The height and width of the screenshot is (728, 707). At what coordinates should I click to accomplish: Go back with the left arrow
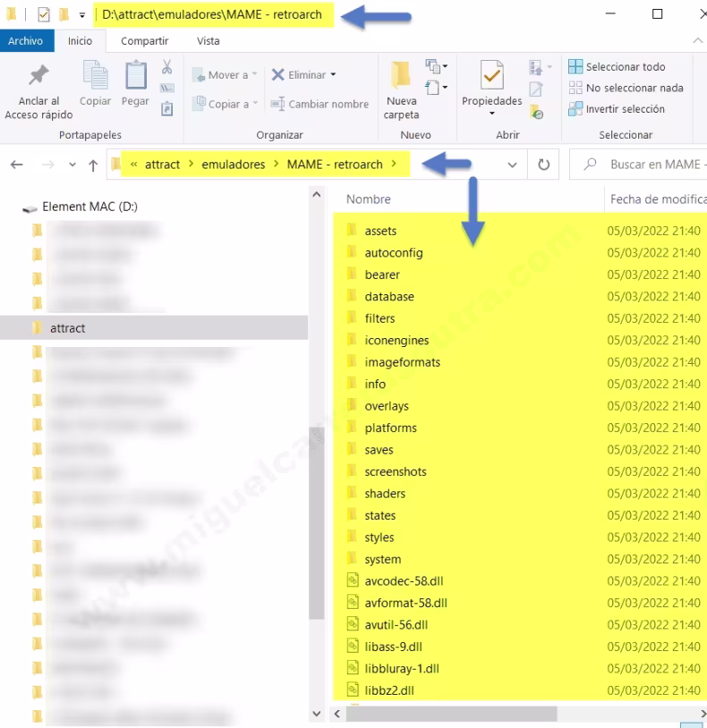17,165
